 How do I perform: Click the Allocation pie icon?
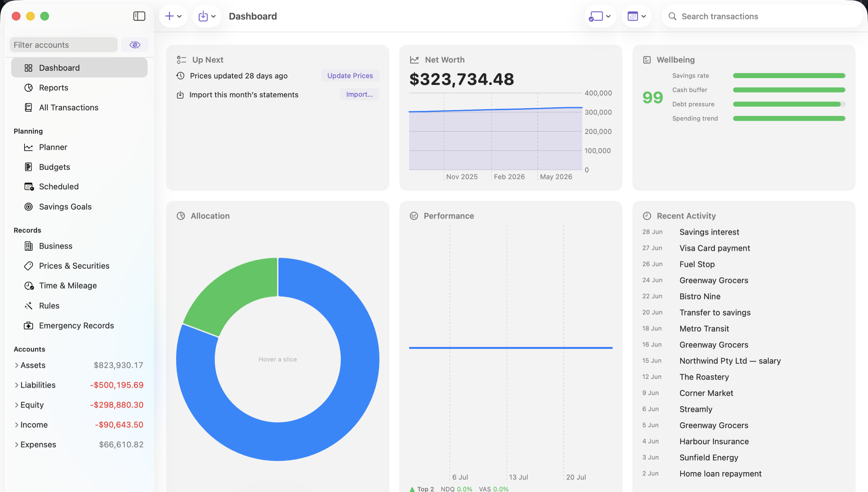coord(181,216)
